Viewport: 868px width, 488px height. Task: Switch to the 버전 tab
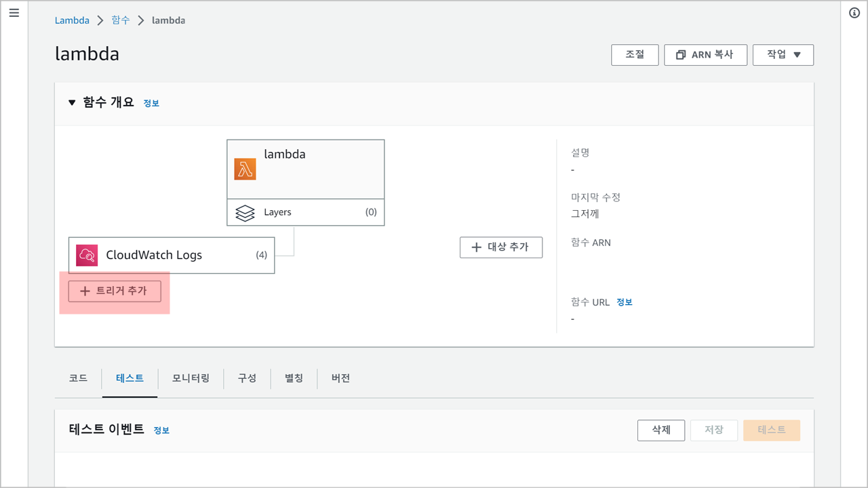(x=340, y=378)
